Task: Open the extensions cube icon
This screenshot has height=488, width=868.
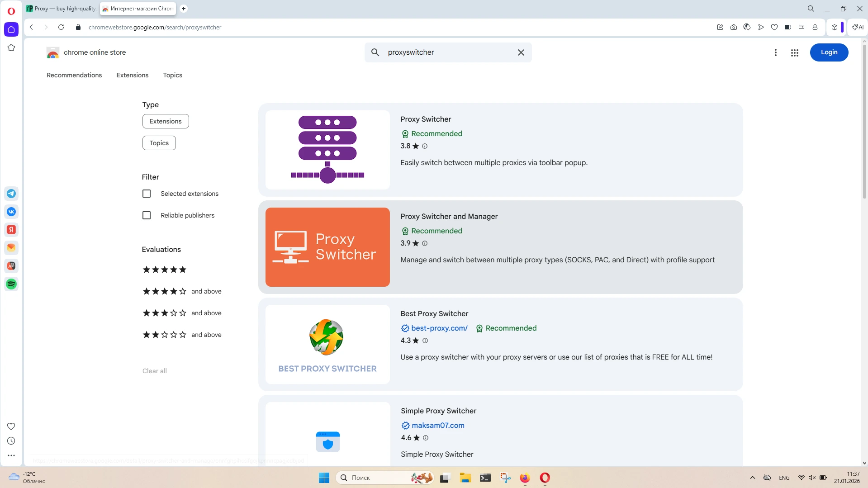Action: pyautogui.click(x=835, y=27)
